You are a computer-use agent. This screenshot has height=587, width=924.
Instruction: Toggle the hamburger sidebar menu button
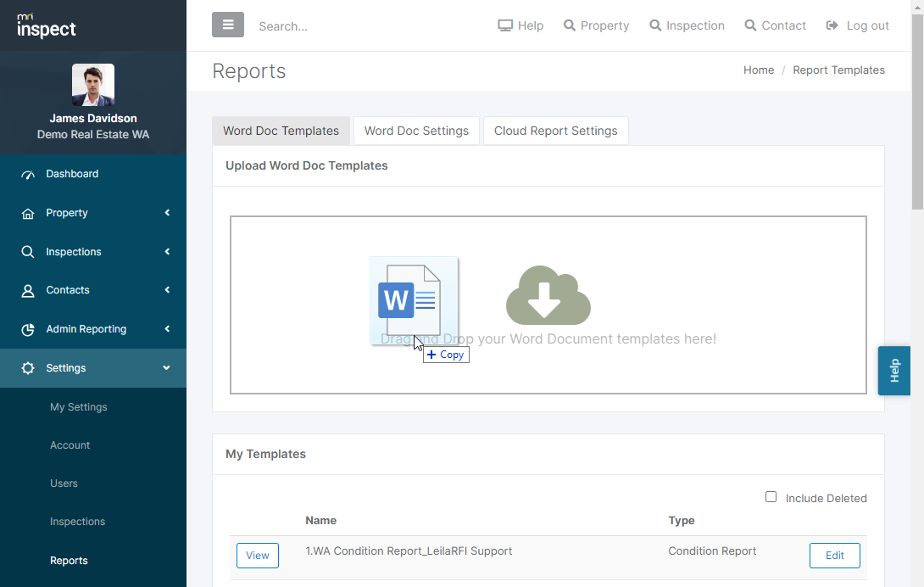point(228,25)
